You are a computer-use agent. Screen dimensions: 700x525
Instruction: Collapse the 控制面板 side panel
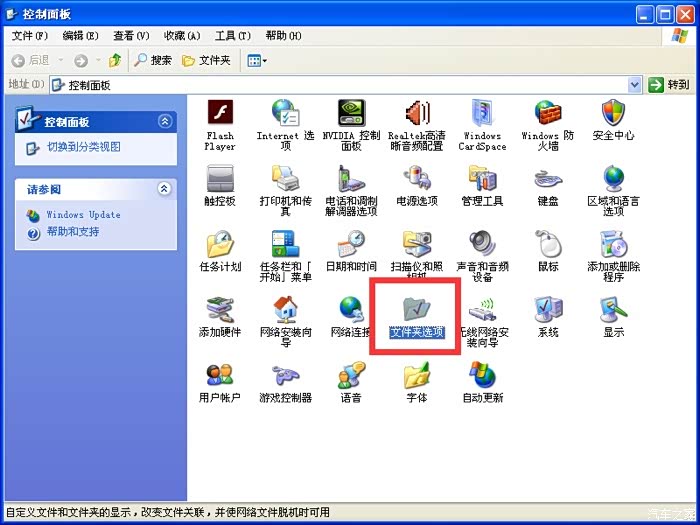tap(165, 121)
